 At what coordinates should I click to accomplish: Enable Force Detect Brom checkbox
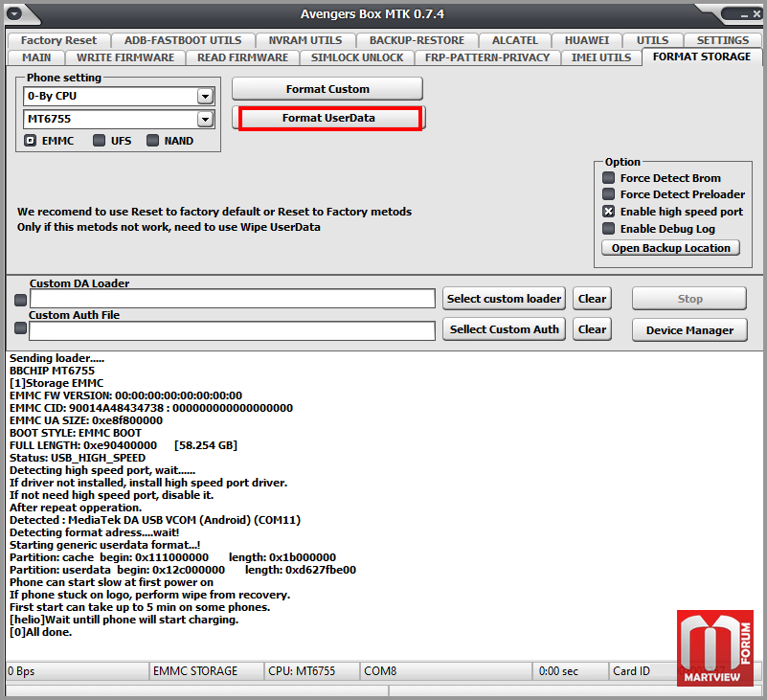[x=608, y=177]
